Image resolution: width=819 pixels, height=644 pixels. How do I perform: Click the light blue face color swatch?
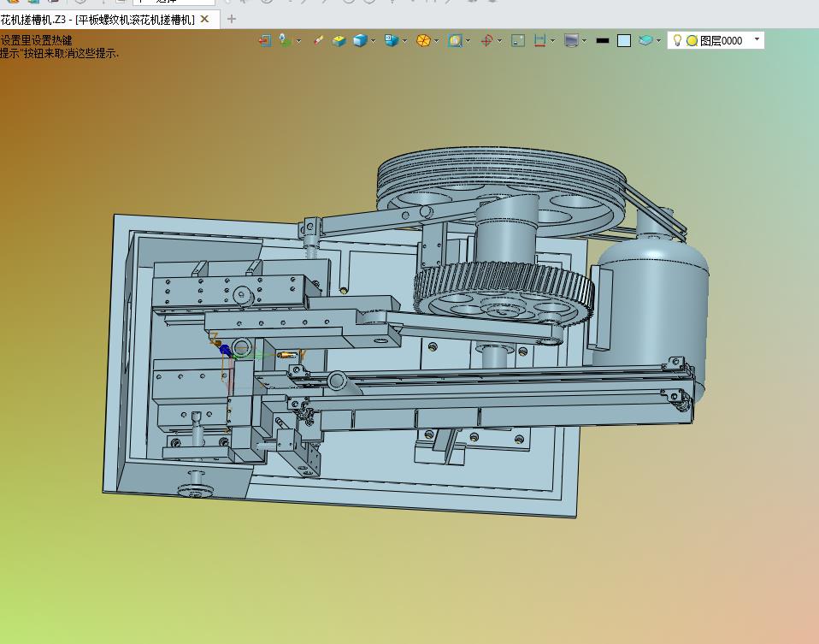point(624,41)
